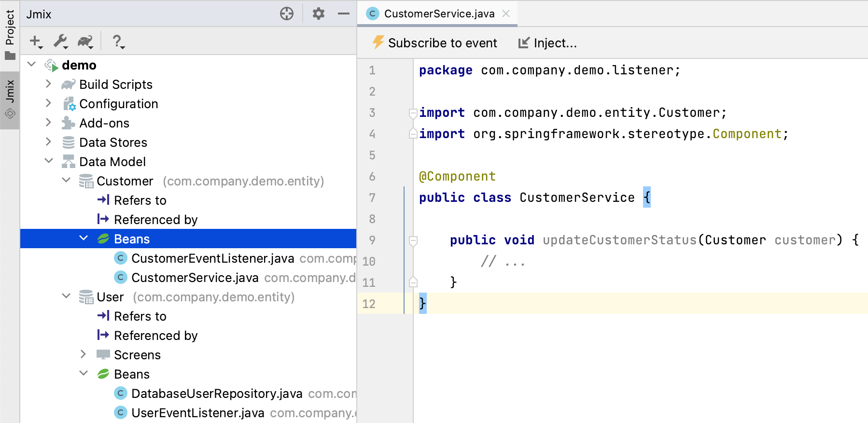The width and height of the screenshot is (868, 423).
Task: Toggle the import block fold marker on line 3
Action: [413, 113]
